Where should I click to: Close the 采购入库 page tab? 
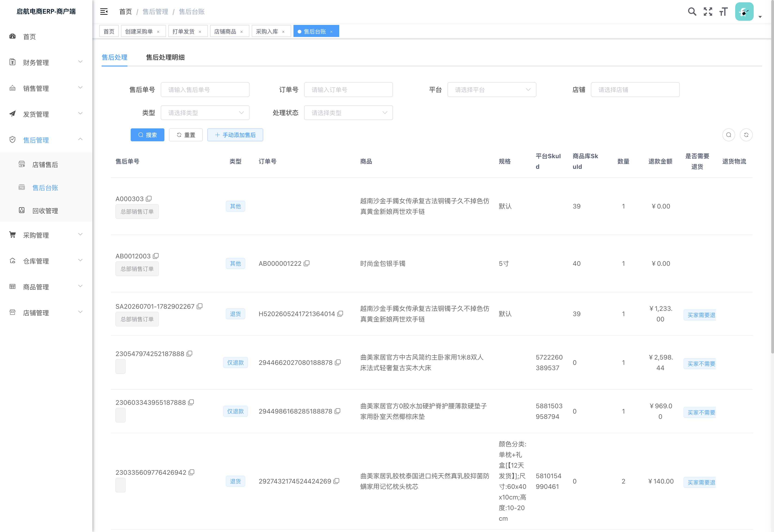click(283, 32)
